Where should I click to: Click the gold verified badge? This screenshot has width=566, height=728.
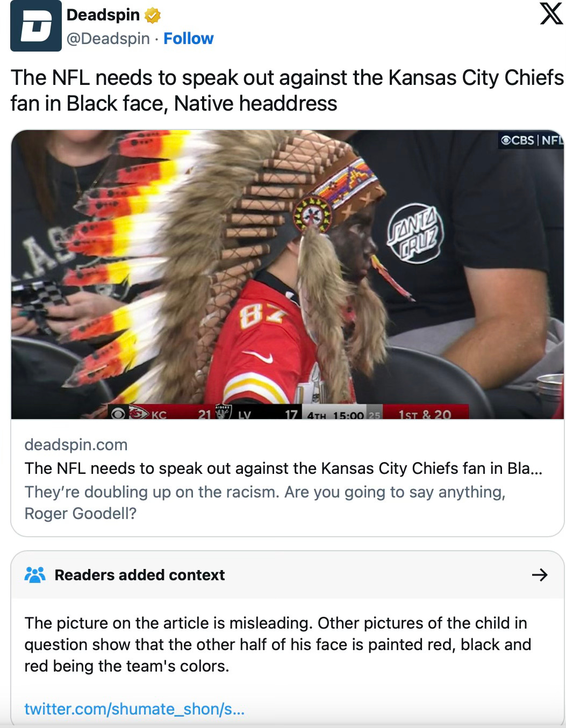tap(153, 16)
